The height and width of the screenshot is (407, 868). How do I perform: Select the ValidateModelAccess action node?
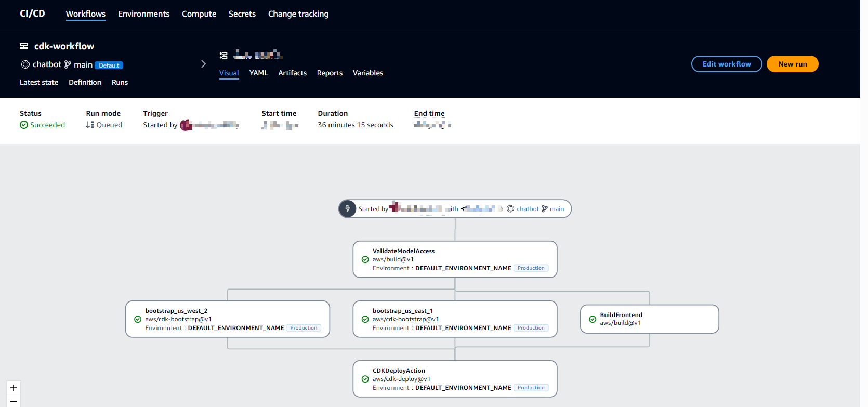tap(455, 259)
